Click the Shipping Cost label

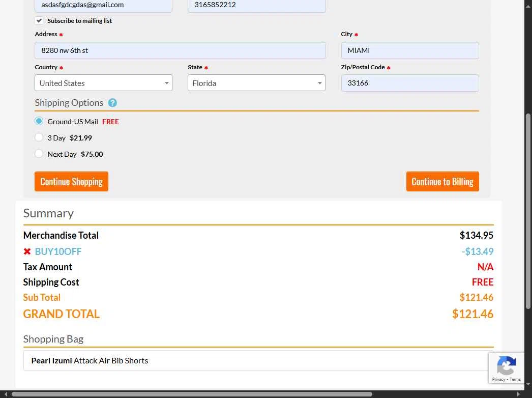(x=51, y=282)
